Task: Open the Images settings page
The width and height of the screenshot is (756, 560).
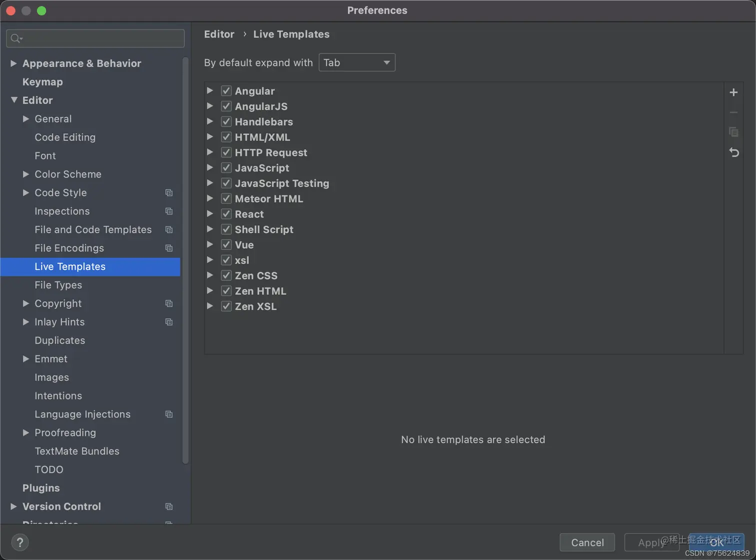Action: pos(51,378)
